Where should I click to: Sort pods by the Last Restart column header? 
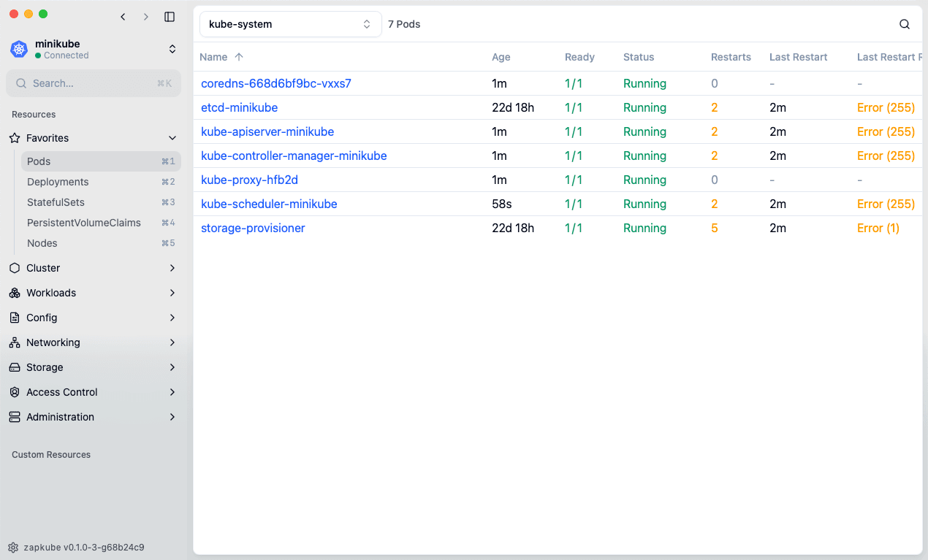click(x=799, y=57)
